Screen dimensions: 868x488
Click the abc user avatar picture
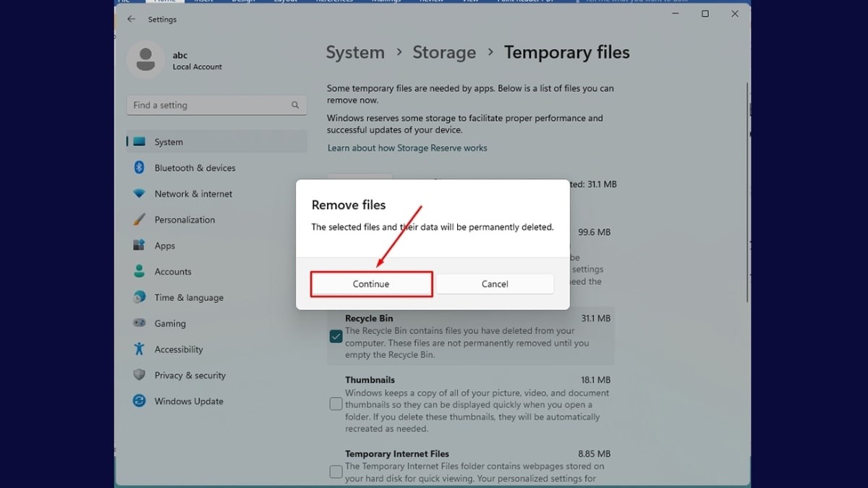pos(145,59)
